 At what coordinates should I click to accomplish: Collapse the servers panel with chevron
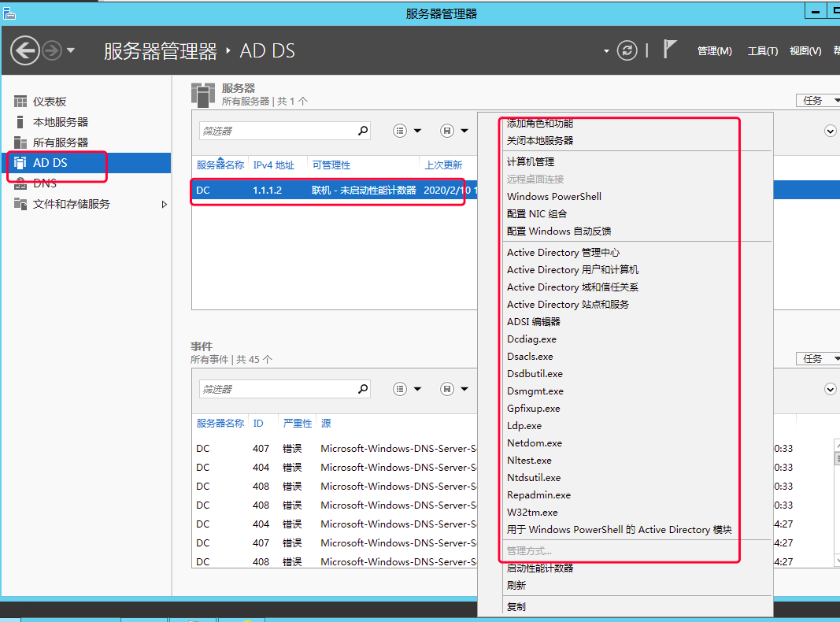tap(831, 131)
